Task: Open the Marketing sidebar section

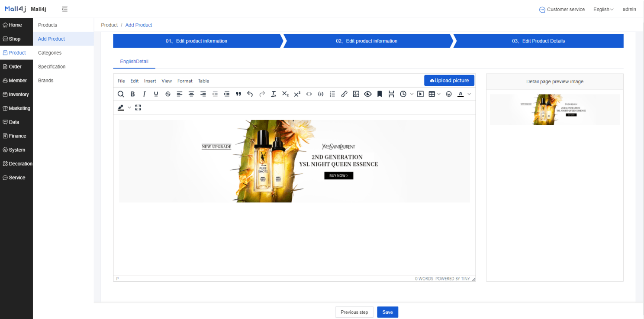Action: coord(16,108)
